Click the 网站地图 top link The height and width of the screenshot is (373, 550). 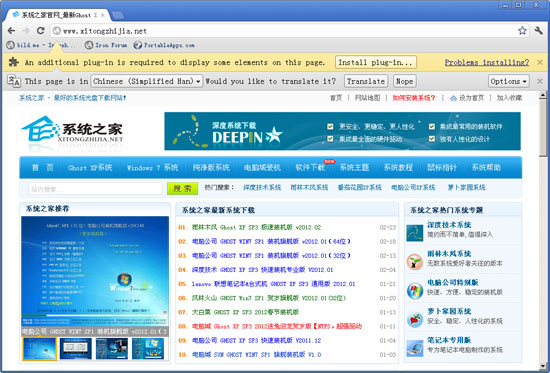(x=367, y=98)
